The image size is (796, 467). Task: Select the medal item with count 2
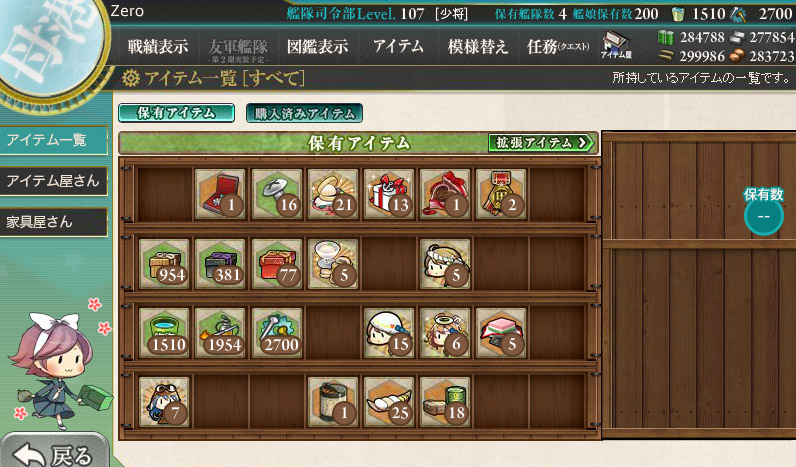click(x=501, y=194)
